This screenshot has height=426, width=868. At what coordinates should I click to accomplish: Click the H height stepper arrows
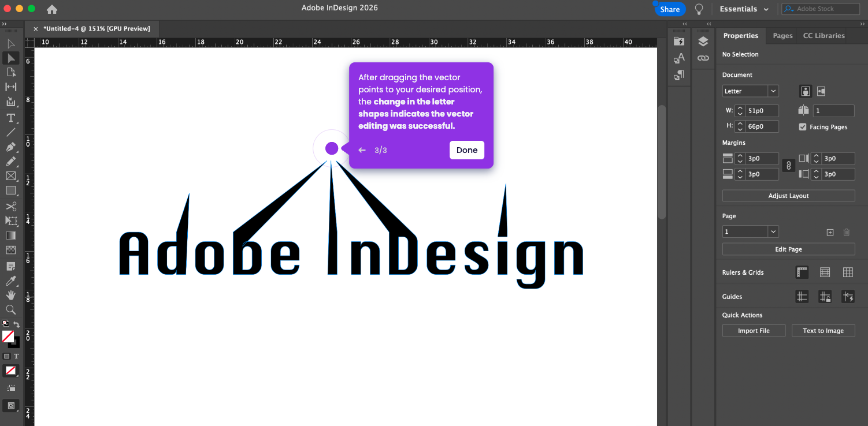pyautogui.click(x=740, y=126)
